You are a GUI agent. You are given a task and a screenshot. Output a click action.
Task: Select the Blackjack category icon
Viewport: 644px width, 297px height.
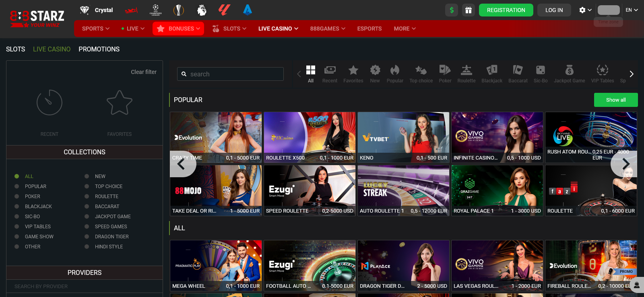(x=492, y=74)
